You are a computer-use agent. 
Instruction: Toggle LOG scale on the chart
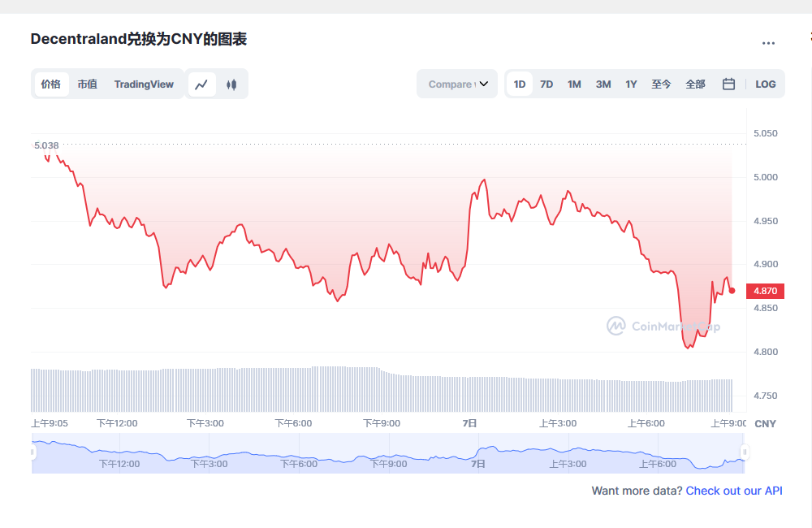click(766, 84)
